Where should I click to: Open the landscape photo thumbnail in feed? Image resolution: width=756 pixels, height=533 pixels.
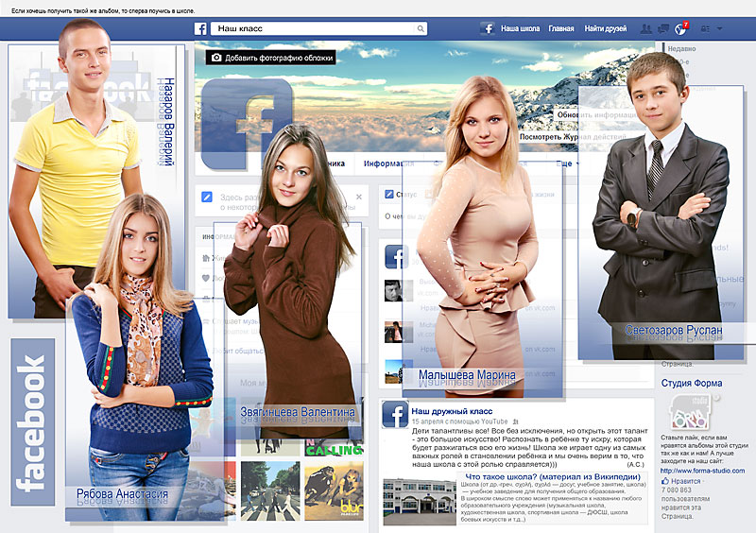(x=399, y=371)
